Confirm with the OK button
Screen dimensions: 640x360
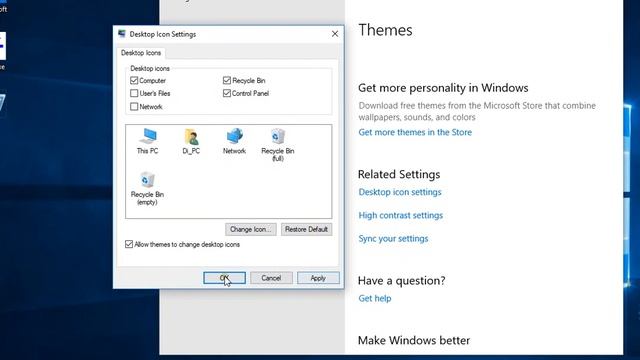pyautogui.click(x=224, y=278)
